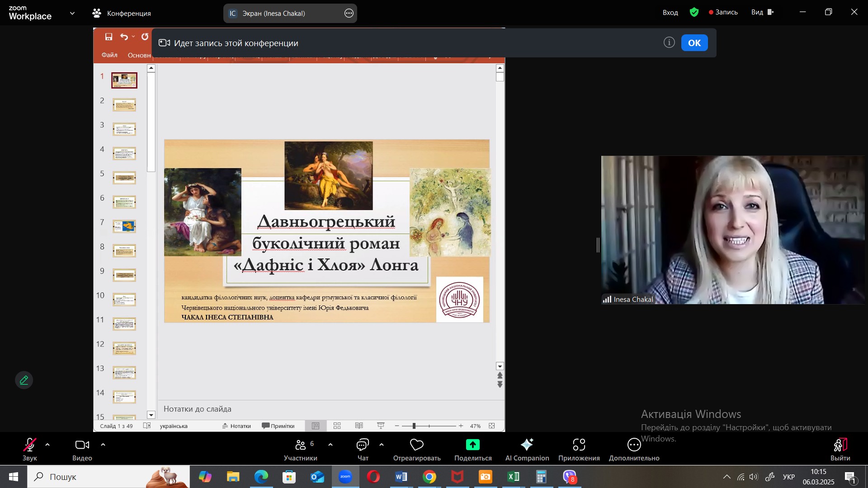Viewport: 868px width, 488px height.
Task: Click the Вход sign-in button
Action: [x=670, y=13]
